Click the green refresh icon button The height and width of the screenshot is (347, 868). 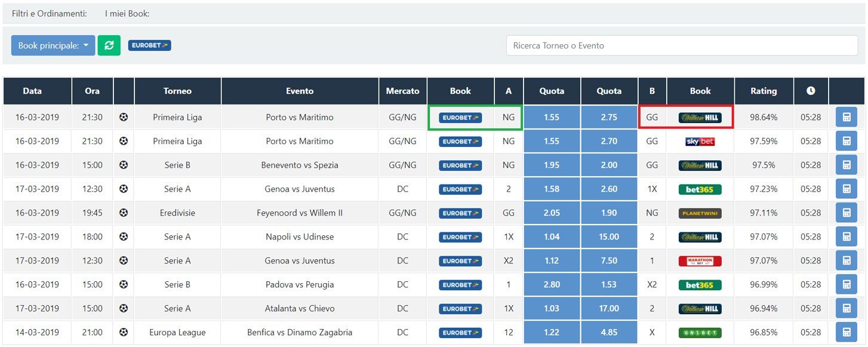pyautogui.click(x=109, y=45)
